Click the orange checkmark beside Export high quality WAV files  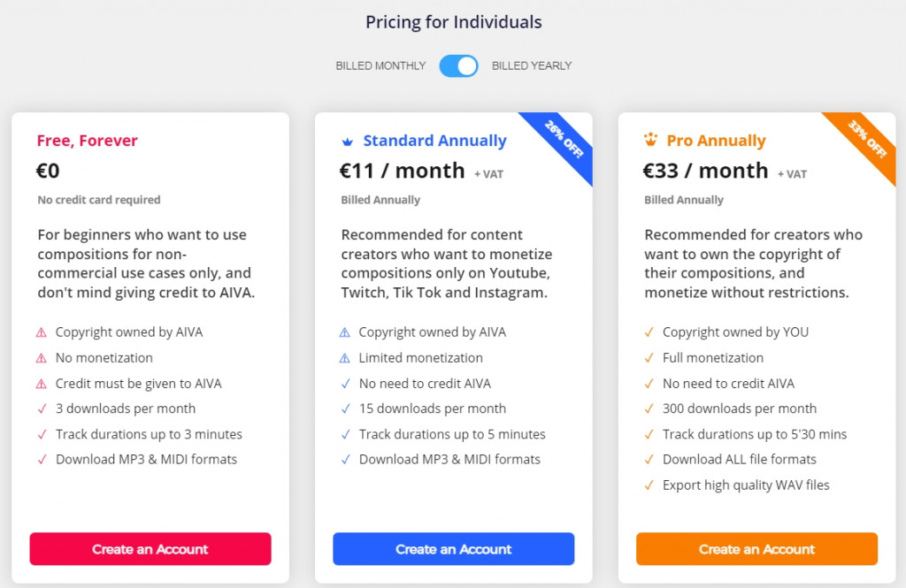(649, 485)
